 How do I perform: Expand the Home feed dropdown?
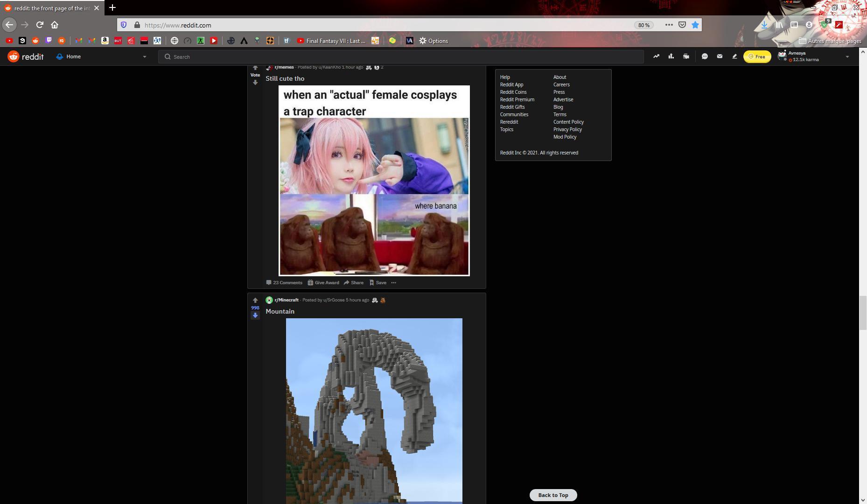point(144,56)
